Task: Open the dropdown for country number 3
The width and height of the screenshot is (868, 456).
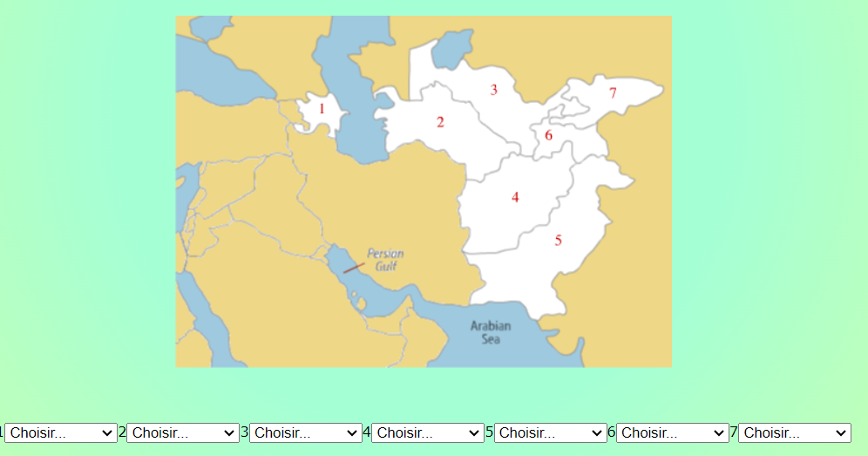Action: 305,432
